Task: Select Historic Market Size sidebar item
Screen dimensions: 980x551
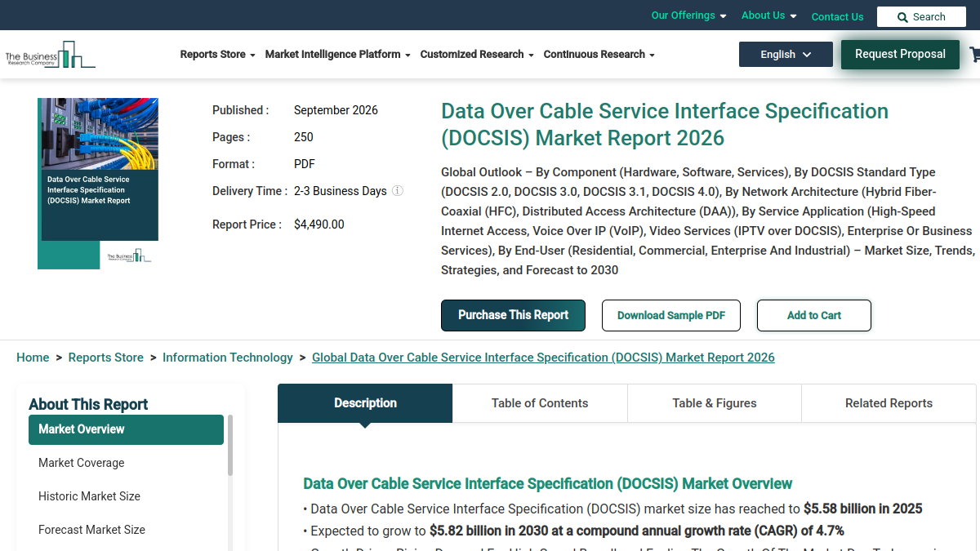Action: pos(126,496)
